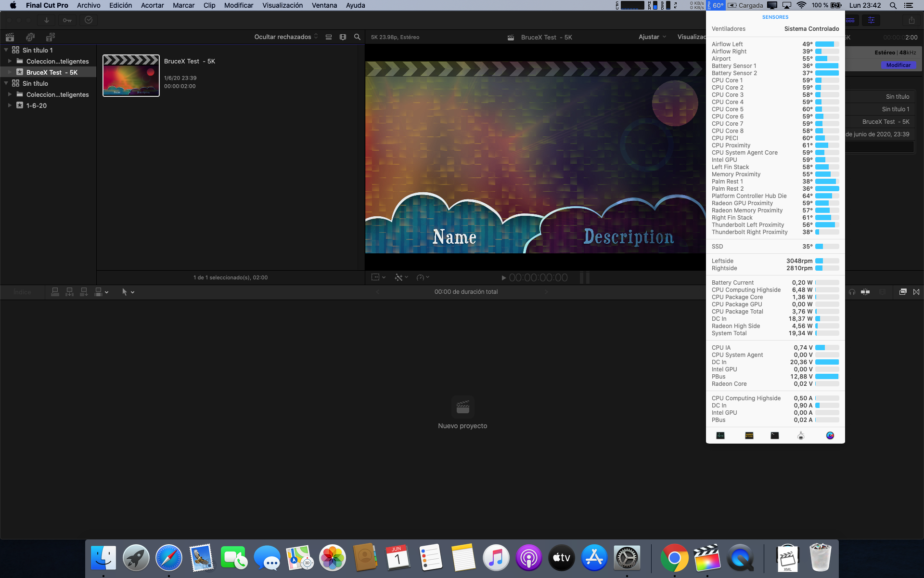924x578 pixels.
Task: Open the transitions browser icon
Action: tap(916, 292)
